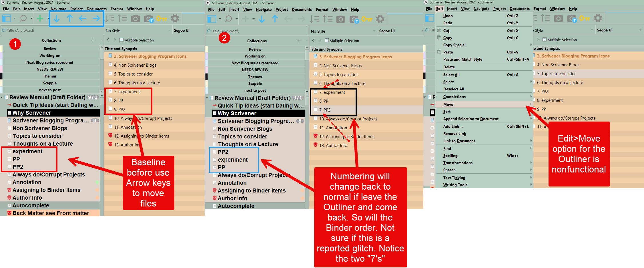Click the gear icon in right window toolbar

tap(598, 18)
